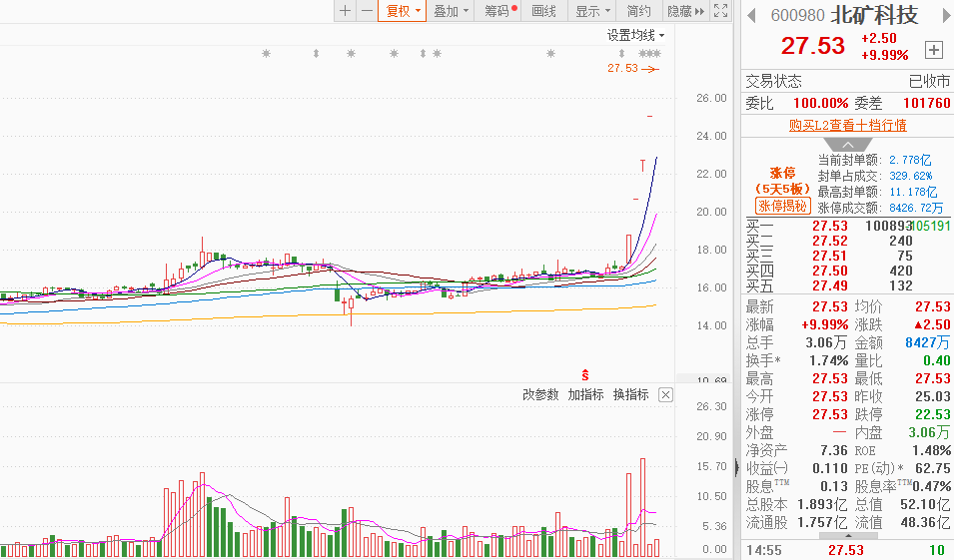Click the 买三 price 27.51 row
Image resolution: width=954 pixels, height=560 pixels.
pyautogui.click(x=848, y=256)
